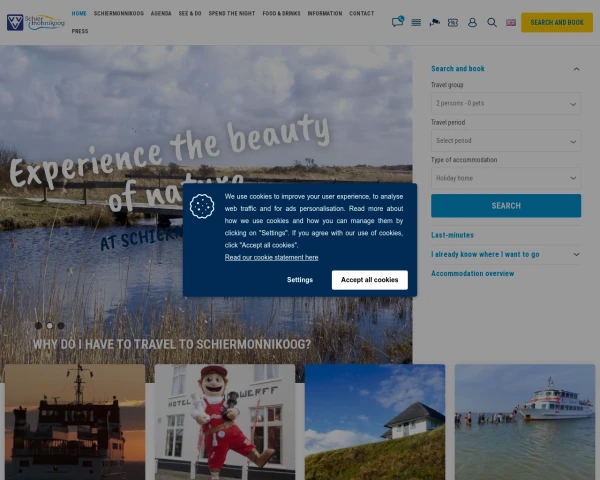
Task: Open the webcam camera icon
Action: [x=434, y=23]
